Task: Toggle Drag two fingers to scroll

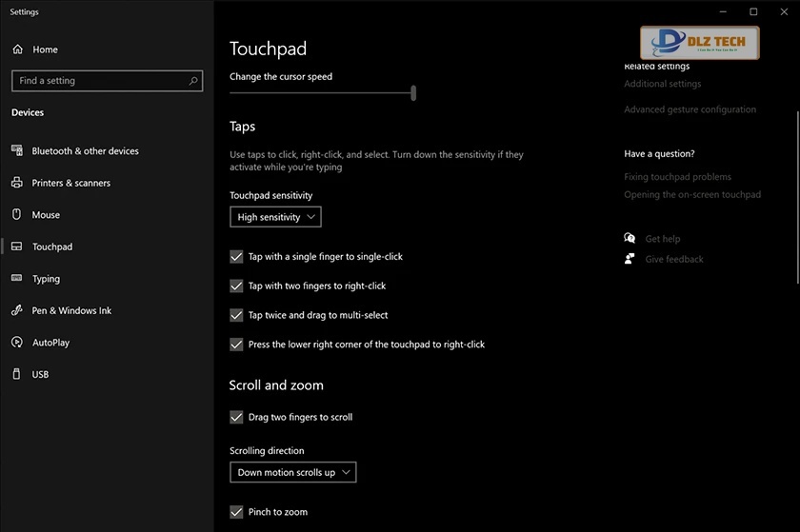Action: [236, 417]
